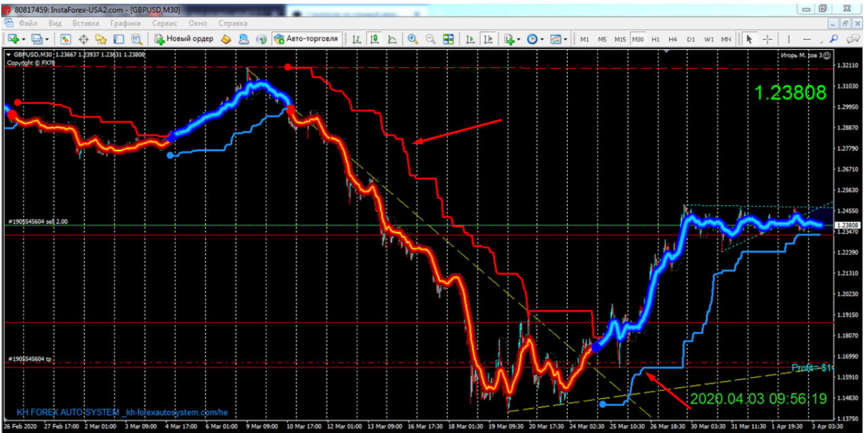Toggle the Chart Shift button
Screen dimensions: 868x433
click(x=488, y=39)
